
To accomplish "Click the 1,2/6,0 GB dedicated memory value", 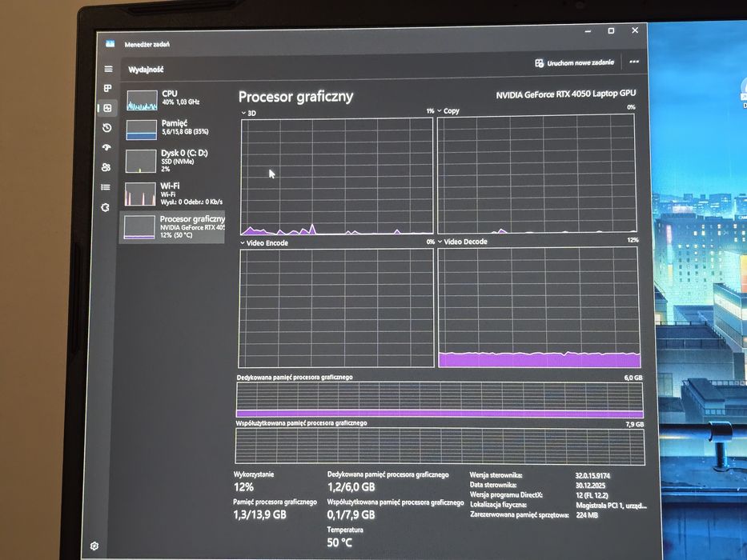I will pyautogui.click(x=351, y=486).
